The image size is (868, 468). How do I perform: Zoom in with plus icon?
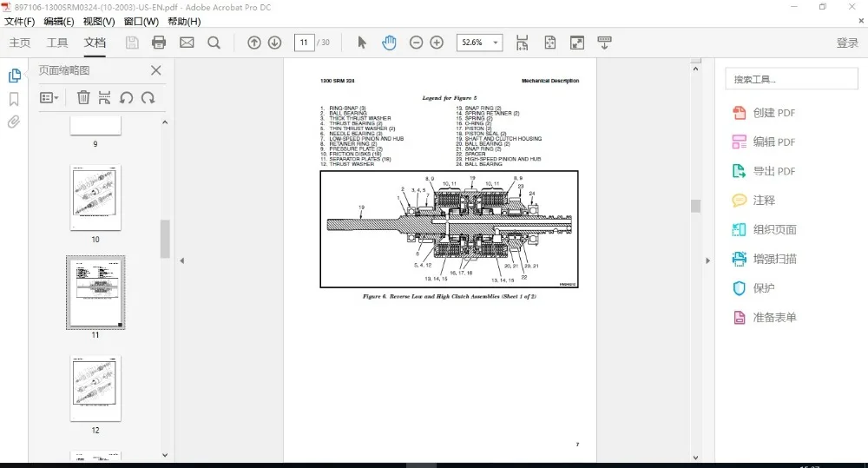click(437, 43)
